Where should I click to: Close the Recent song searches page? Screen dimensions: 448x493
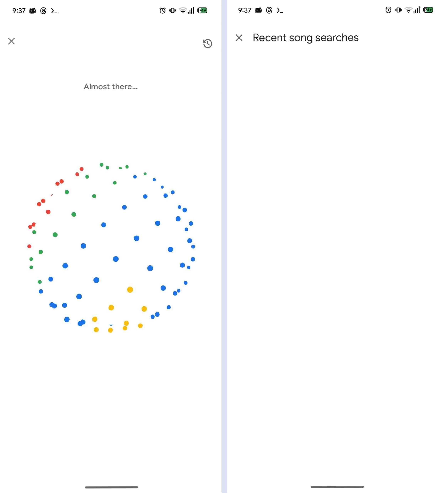239,38
